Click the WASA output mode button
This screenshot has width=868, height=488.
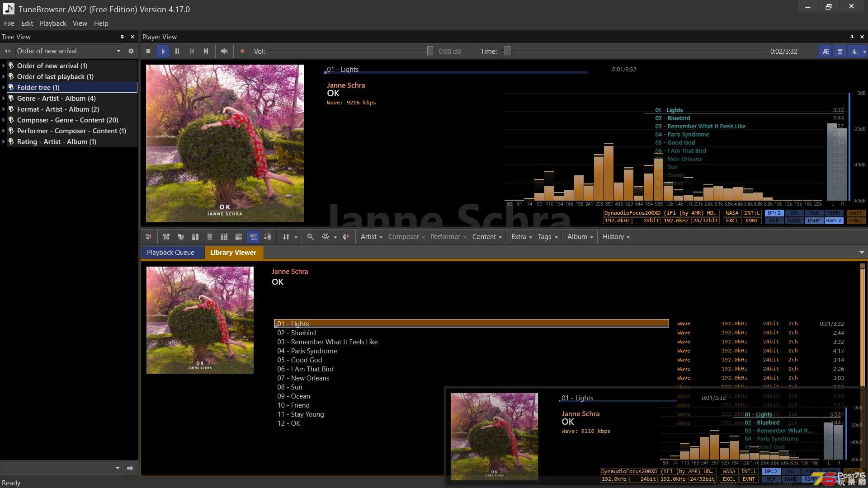click(732, 213)
